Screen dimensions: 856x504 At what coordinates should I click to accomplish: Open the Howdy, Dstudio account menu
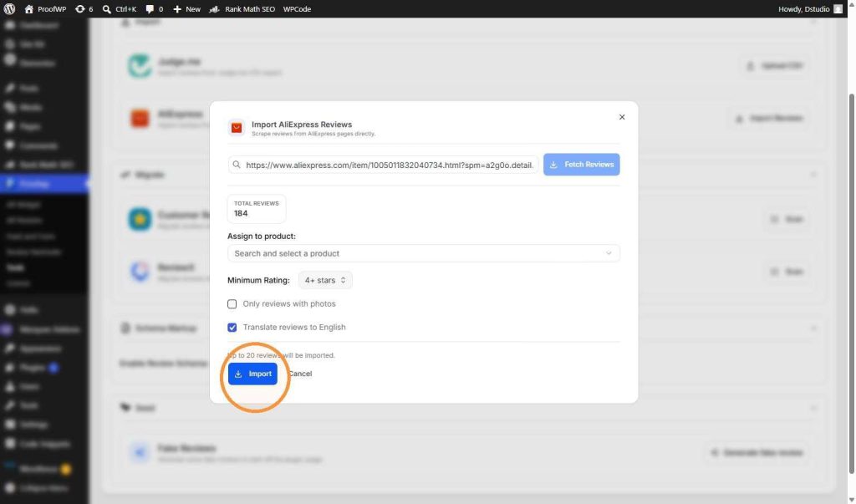(810, 8)
